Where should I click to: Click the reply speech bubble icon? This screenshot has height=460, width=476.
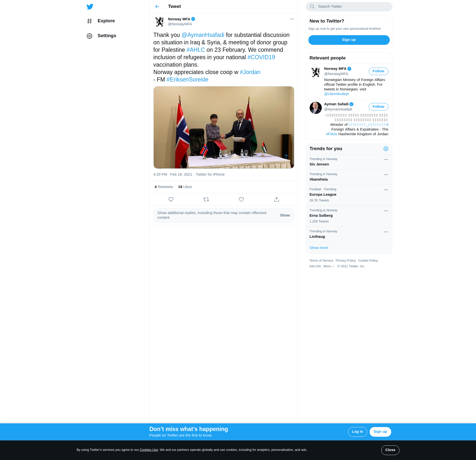(171, 199)
